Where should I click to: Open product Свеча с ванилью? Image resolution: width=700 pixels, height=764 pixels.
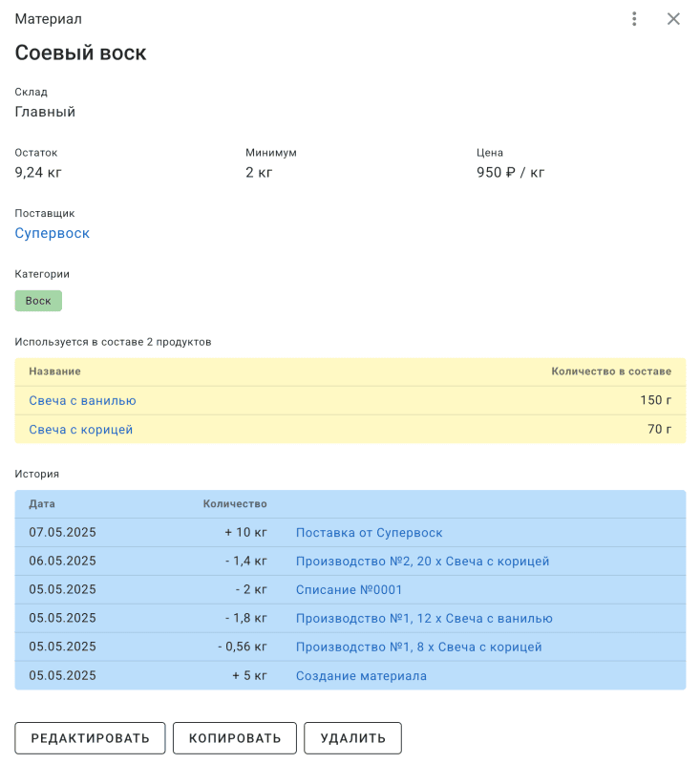pos(82,401)
